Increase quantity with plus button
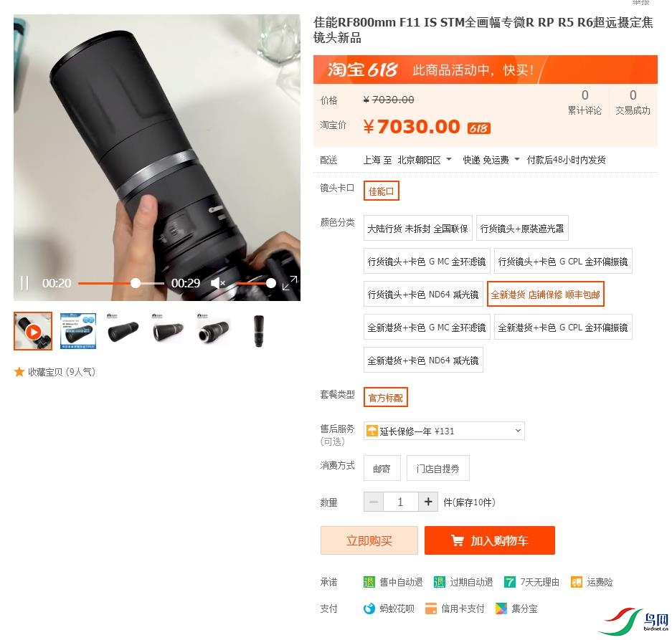This screenshot has width=672, height=640. pyautogui.click(x=427, y=502)
